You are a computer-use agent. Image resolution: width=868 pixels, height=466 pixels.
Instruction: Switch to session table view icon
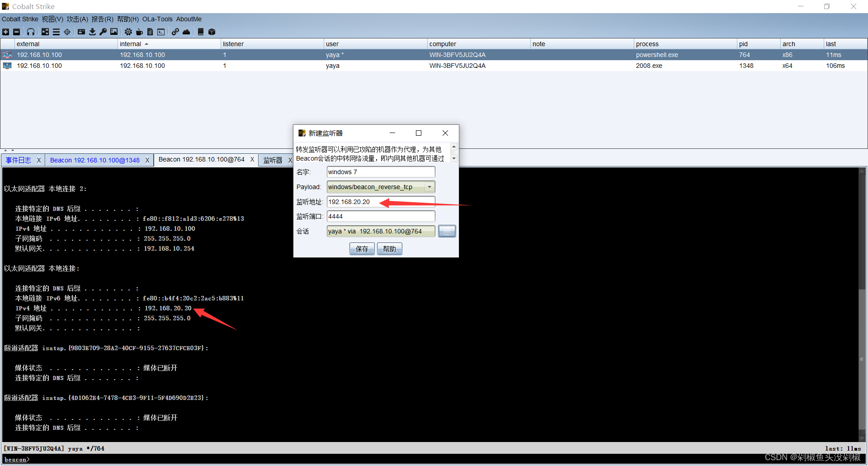click(56, 32)
